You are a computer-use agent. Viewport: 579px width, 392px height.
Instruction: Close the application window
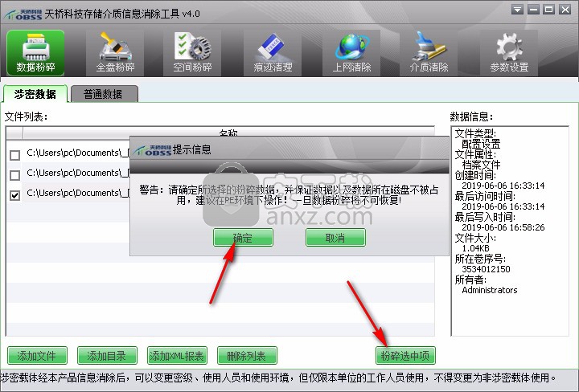(565, 10)
